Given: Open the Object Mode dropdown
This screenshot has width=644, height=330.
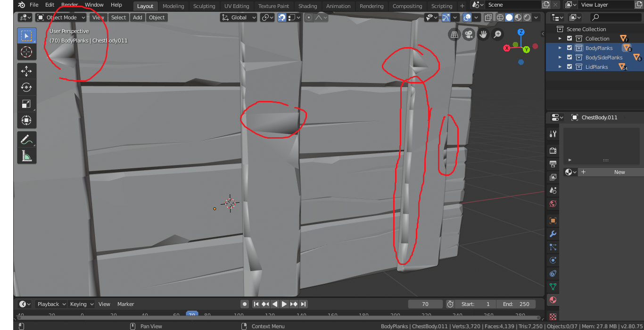Looking at the screenshot, I should (x=61, y=17).
